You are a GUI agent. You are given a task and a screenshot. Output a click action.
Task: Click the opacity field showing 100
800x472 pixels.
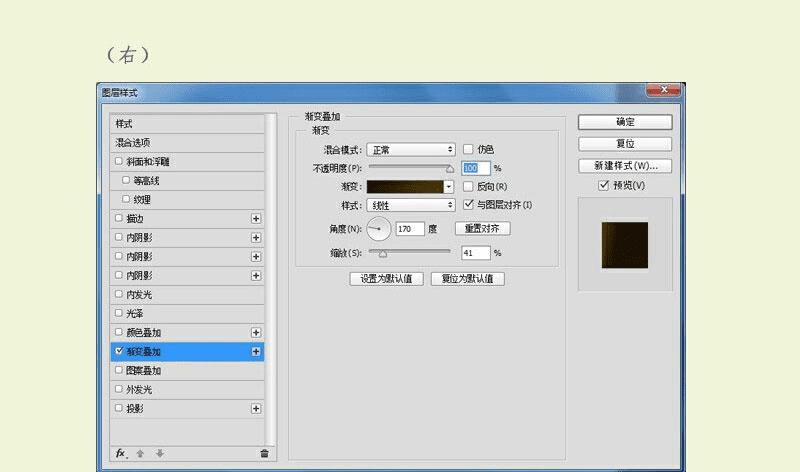pyautogui.click(x=476, y=168)
